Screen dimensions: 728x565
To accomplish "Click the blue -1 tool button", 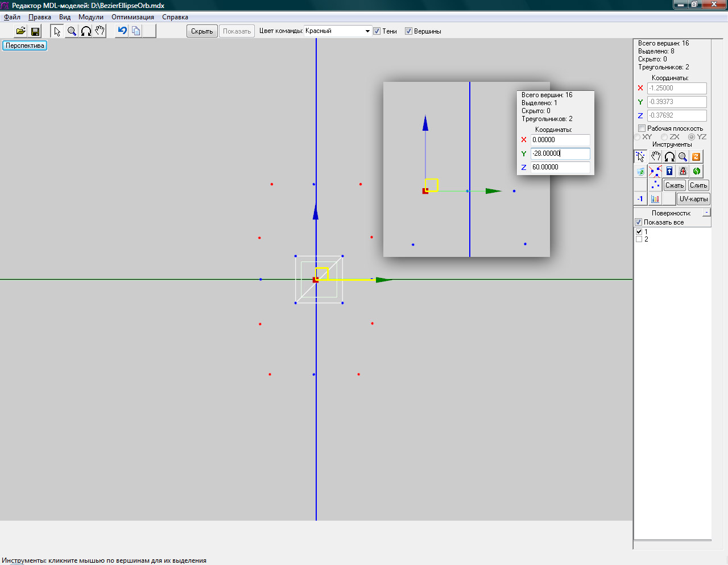I will click(640, 199).
